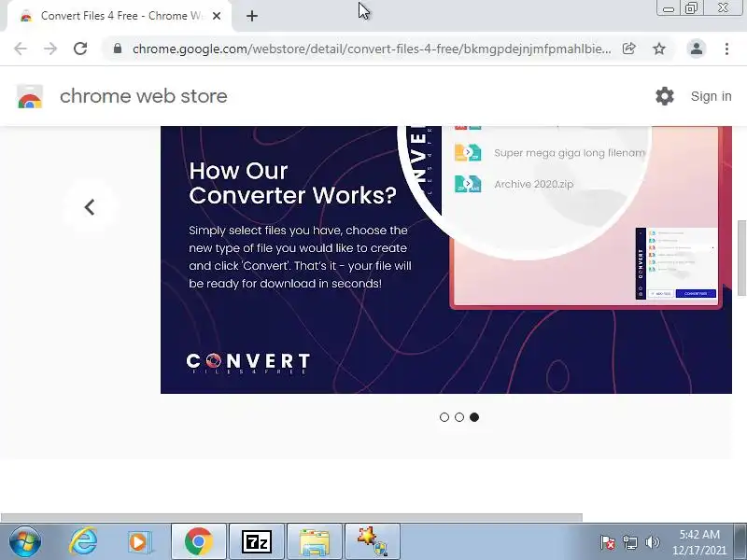Viewport: 747px width, 560px height.
Task: Share this page using the share icon
Action: pos(628,49)
